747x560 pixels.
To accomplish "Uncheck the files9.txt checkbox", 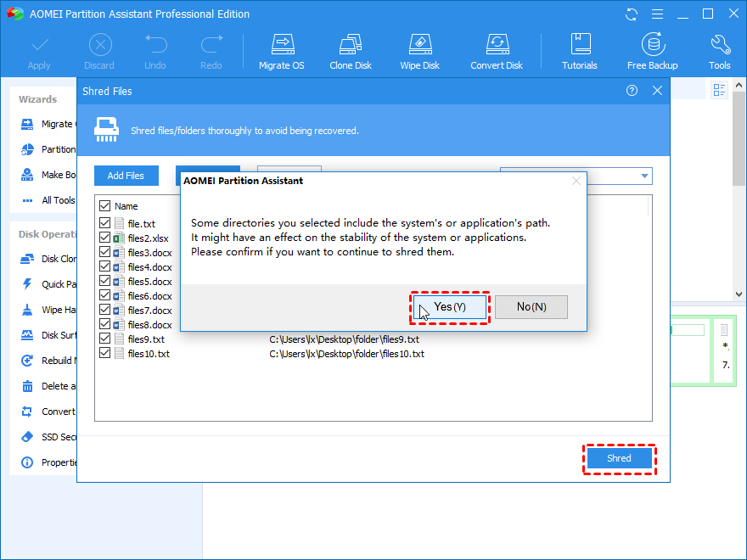I will point(104,338).
